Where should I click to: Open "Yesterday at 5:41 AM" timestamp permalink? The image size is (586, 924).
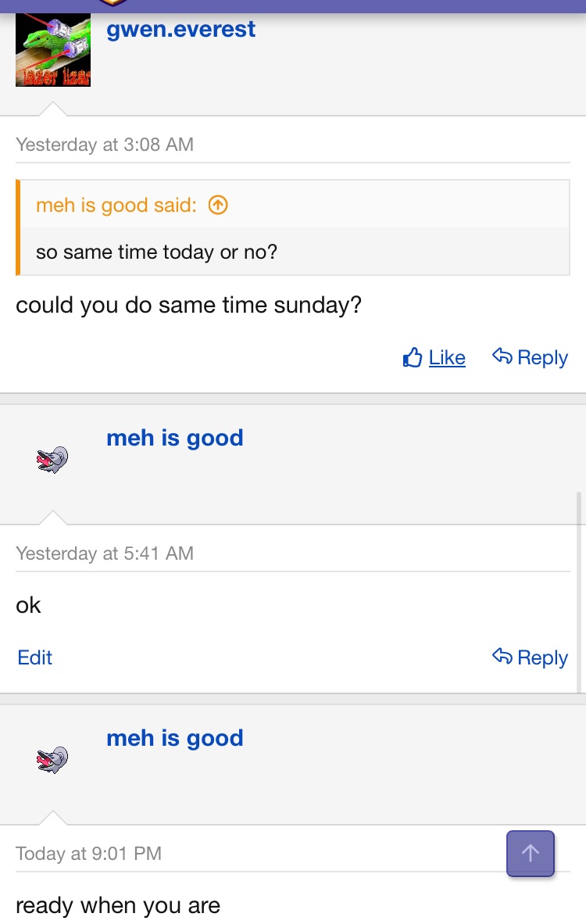click(105, 553)
